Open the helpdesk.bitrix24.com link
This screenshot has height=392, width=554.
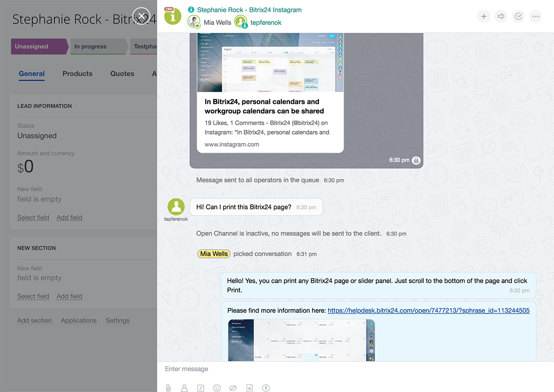[x=428, y=310]
